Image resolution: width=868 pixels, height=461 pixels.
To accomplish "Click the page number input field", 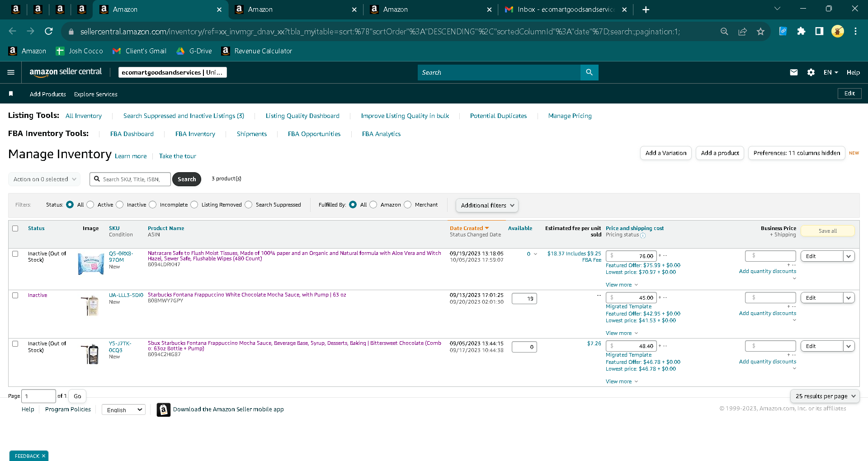I will 38,396.
